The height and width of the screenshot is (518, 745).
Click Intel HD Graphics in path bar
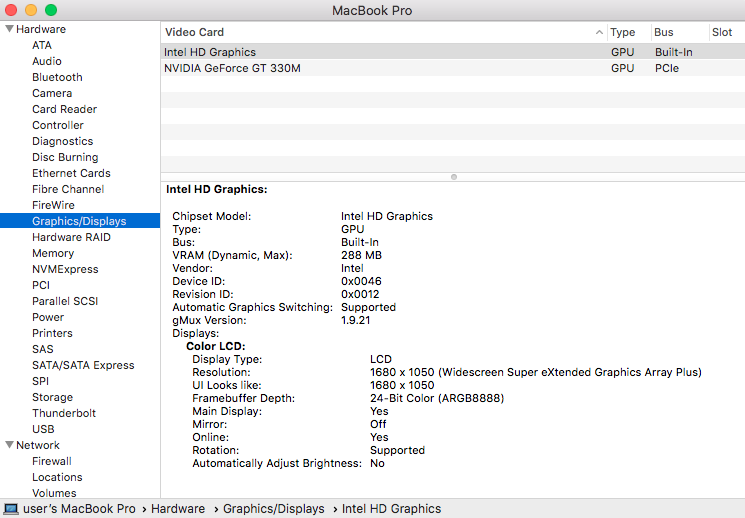pos(392,509)
